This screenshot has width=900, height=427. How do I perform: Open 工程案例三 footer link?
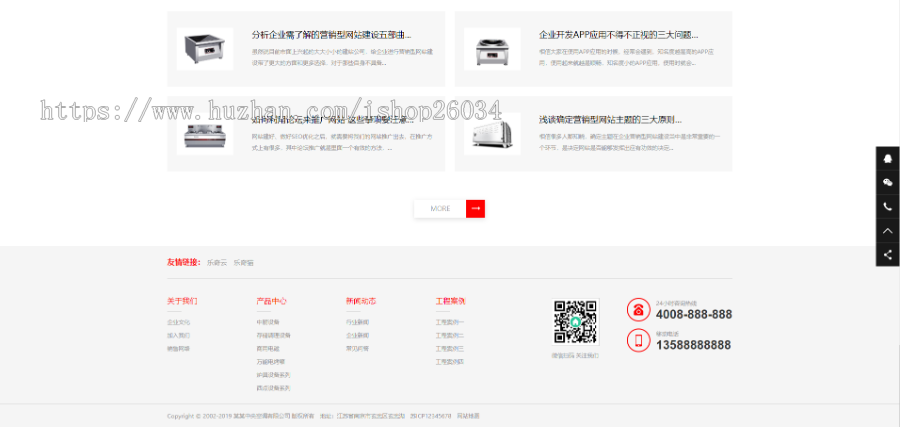click(x=450, y=349)
